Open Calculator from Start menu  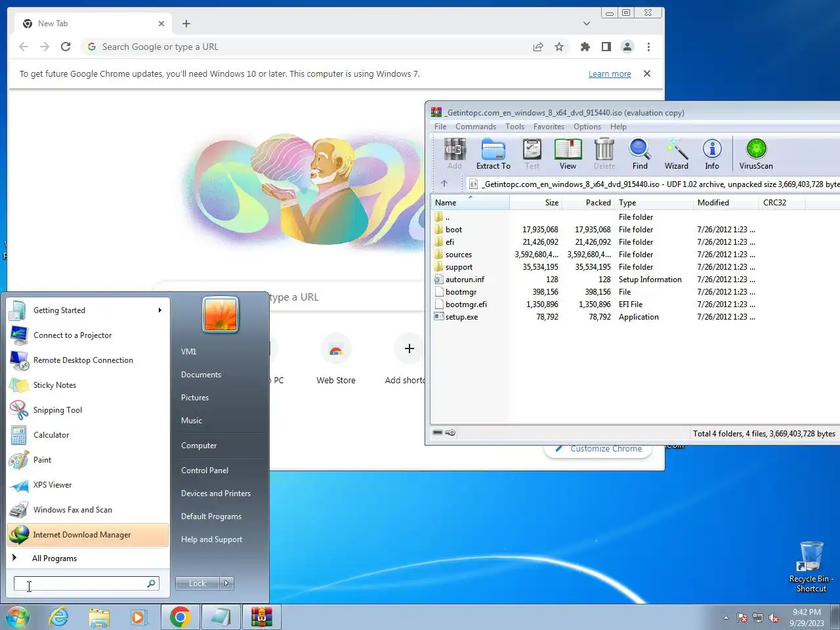pyautogui.click(x=87, y=435)
